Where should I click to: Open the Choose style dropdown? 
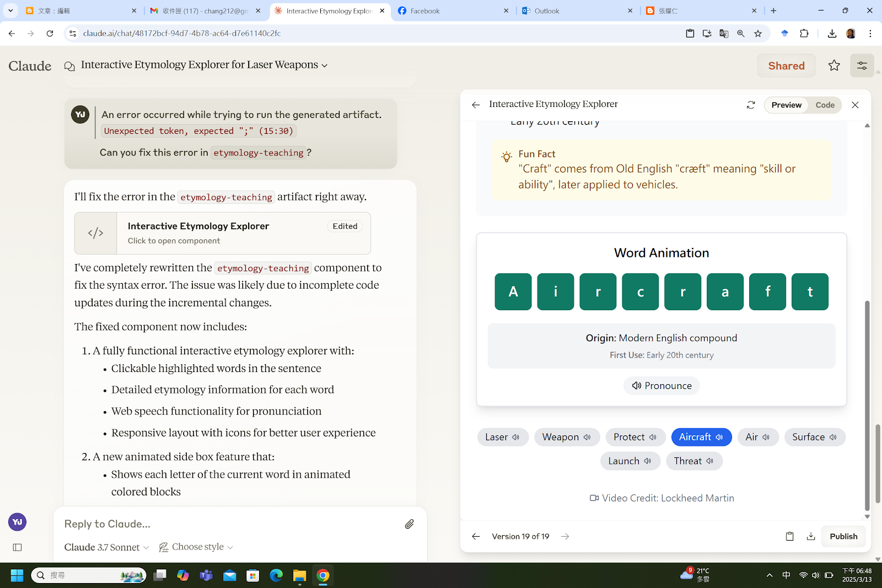(196, 547)
